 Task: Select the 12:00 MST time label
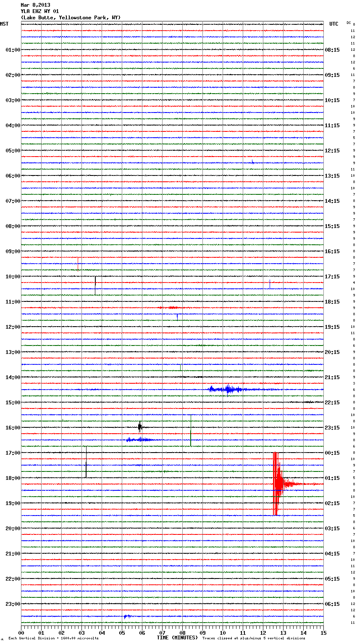click(13, 327)
